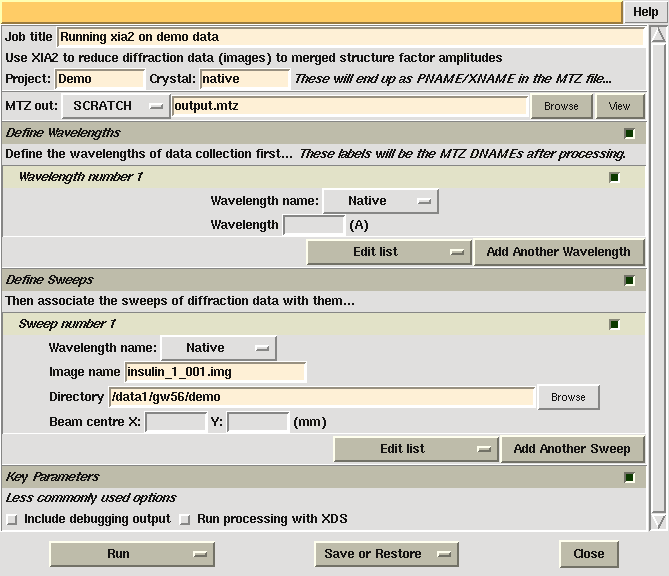The image size is (669, 576).
Task: Click the Define Wavelengths section header text
Action: (x=63, y=133)
